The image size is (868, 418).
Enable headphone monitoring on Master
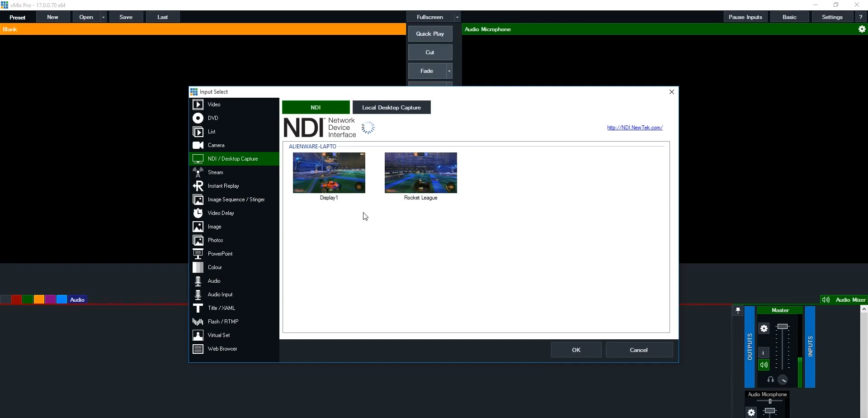(771, 380)
